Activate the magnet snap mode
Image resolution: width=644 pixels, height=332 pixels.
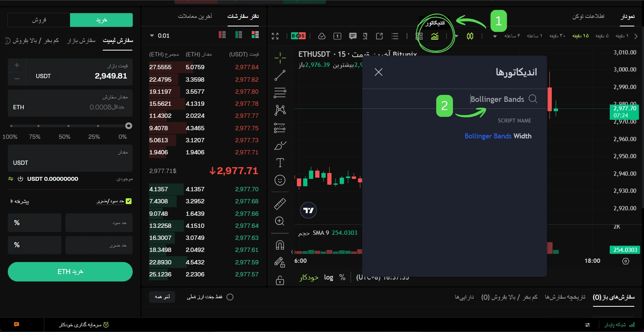[x=280, y=245]
